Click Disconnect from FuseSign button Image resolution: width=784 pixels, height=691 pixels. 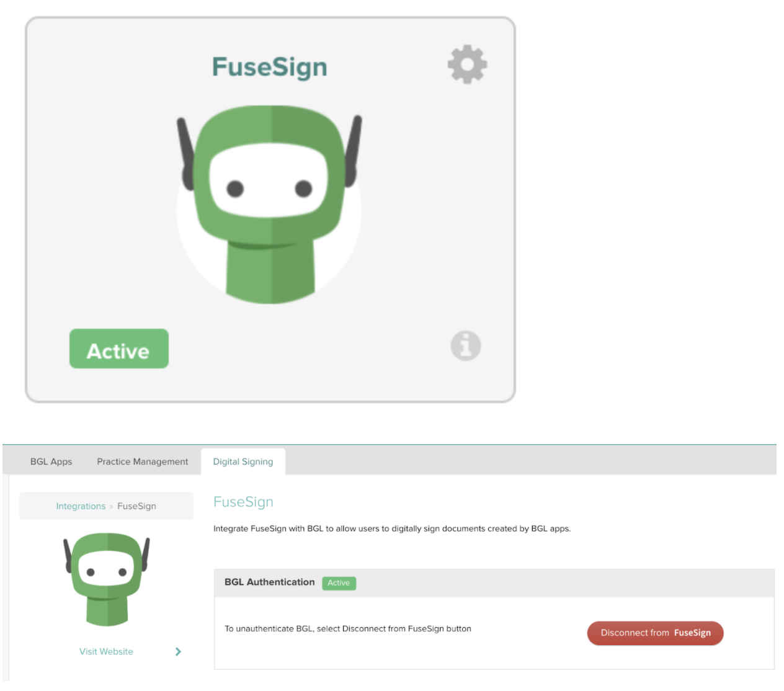point(655,633)
